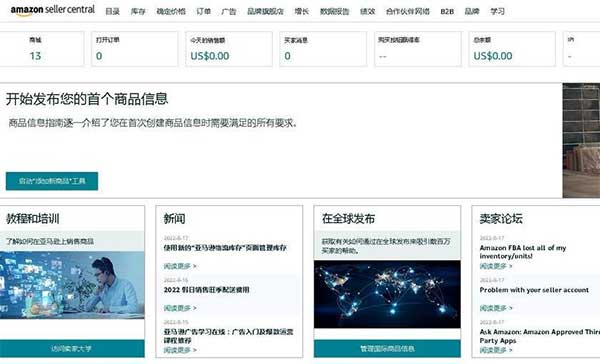The image size is (600, 364).
Task: Open the 品牌旗舰店 (Stores) menu
Action: 265,11
